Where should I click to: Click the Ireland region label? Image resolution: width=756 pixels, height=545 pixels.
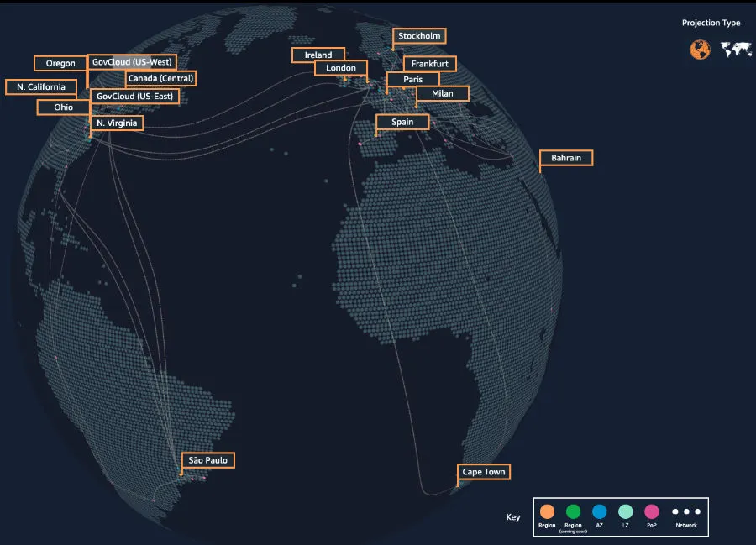click(x=318, y=55)
